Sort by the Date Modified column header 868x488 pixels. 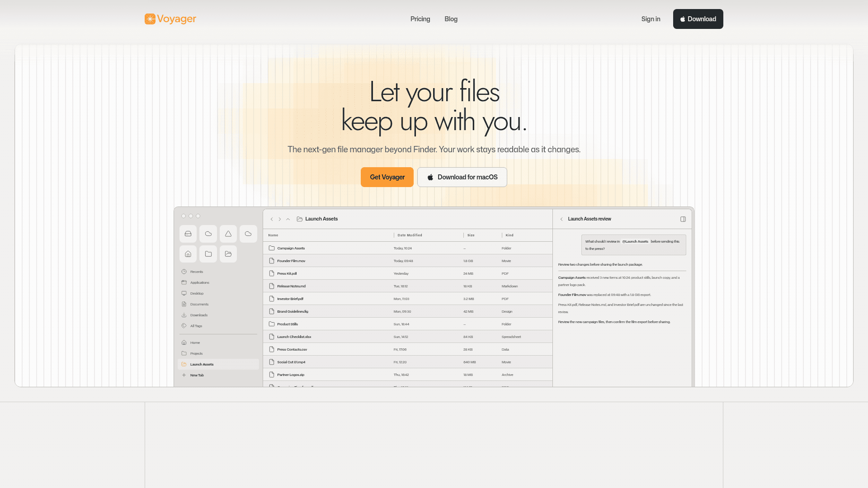click(410, 235)
